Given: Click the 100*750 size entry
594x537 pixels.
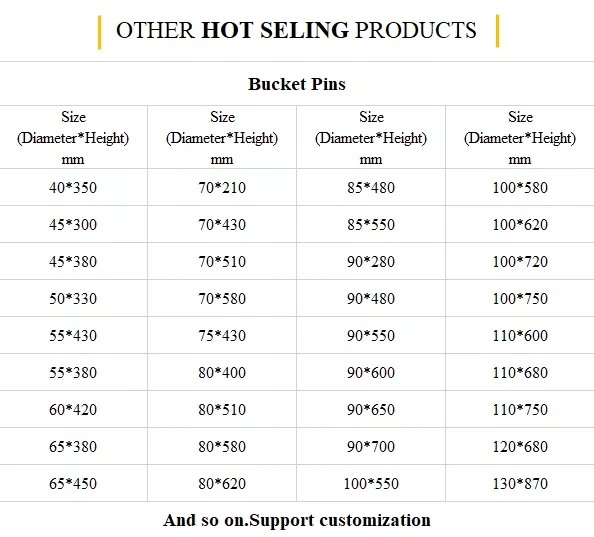Looking at the screenshot, I should [520, 298].
